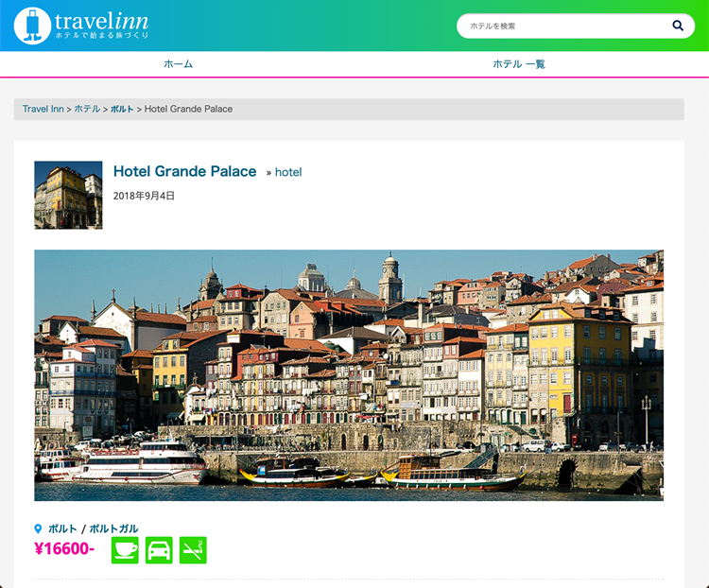709x588 pixels.
Task: Follow the Travel Inn breadcrumb link
Action: coord(43,109)
